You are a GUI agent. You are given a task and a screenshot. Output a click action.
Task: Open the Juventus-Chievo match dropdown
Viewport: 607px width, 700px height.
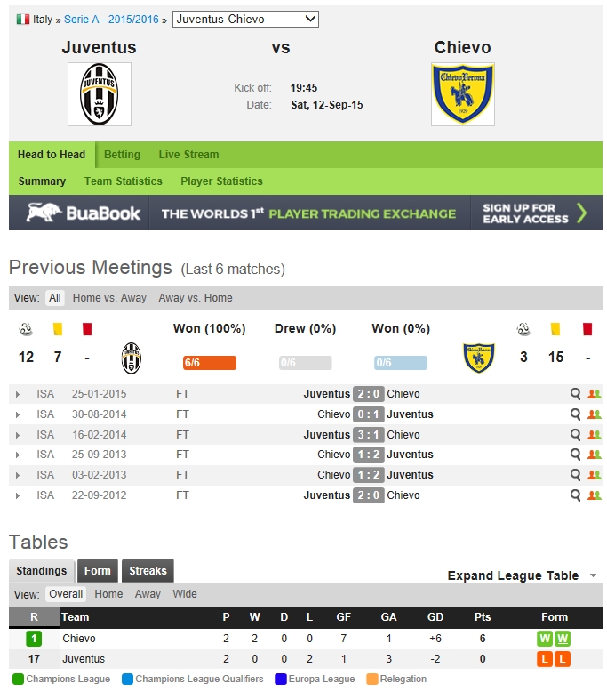[x=245, y=19]
